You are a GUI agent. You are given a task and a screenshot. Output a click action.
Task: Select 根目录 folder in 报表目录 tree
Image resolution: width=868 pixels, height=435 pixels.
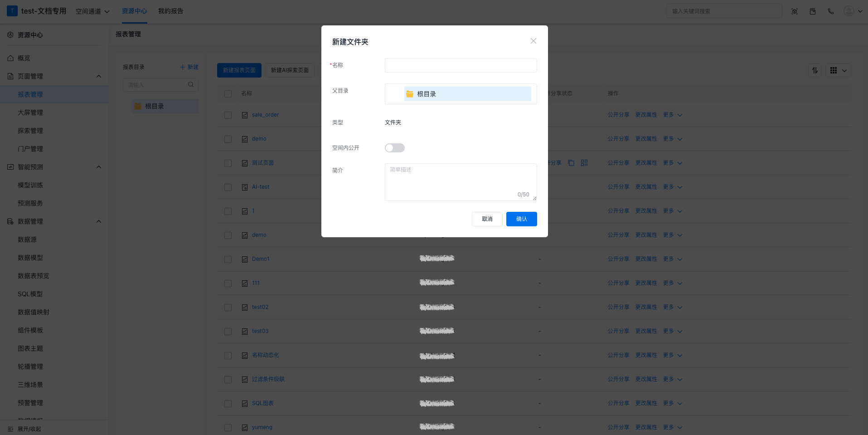click(165, 106)
